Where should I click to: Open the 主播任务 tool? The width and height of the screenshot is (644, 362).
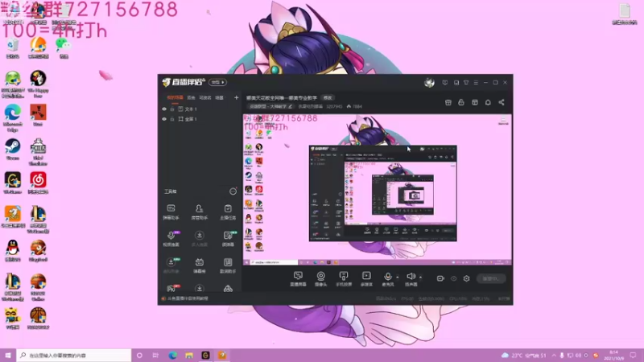coord(228,212)
